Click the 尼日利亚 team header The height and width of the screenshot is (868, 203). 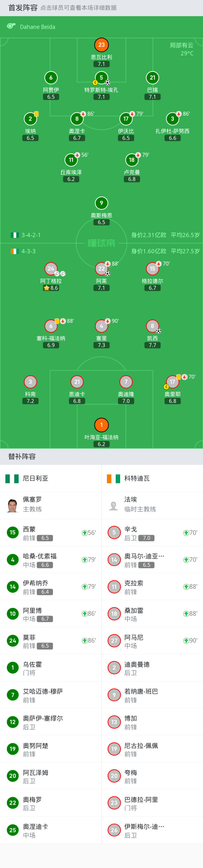click(x=36, y=478)
